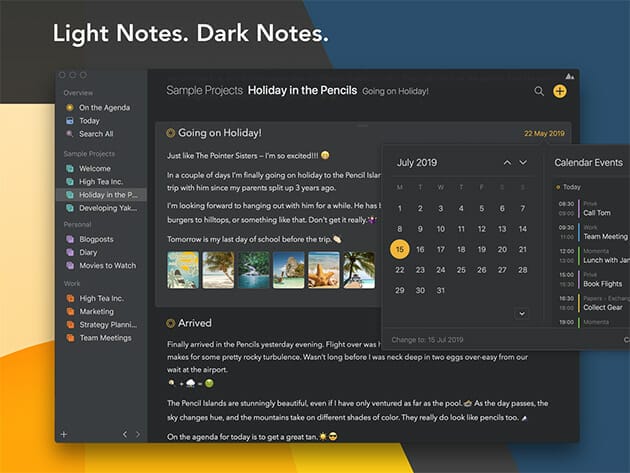The height and width of the screenshot is (473, 630).
Task: Go to previous month in calendar
Action: coord(507,162)
